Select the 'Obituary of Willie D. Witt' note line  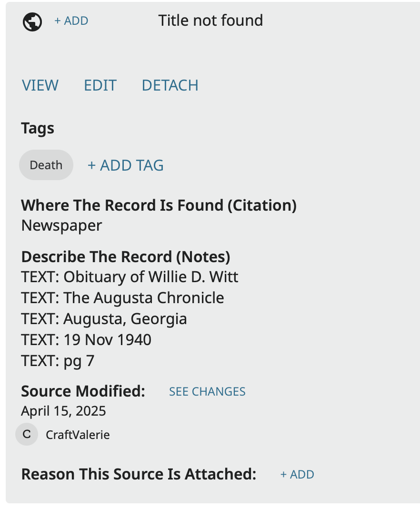point(130,277)
